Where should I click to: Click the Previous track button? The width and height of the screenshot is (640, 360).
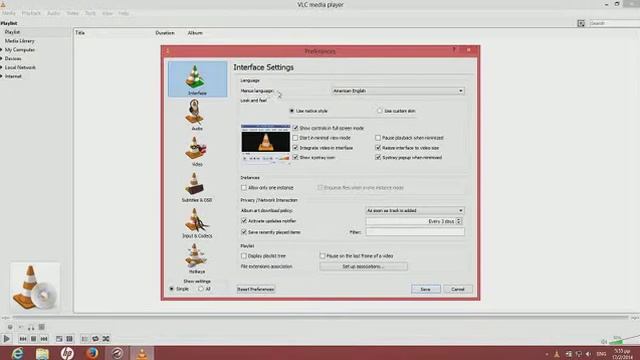(x=23, y=339)
